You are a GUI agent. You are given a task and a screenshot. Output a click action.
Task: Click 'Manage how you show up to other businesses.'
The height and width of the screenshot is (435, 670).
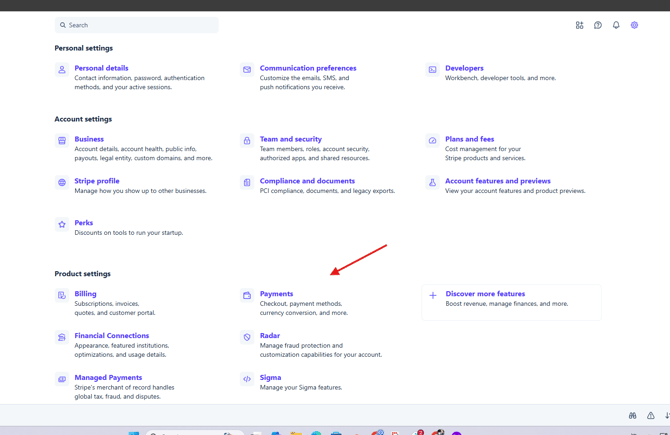pos(140,191)
